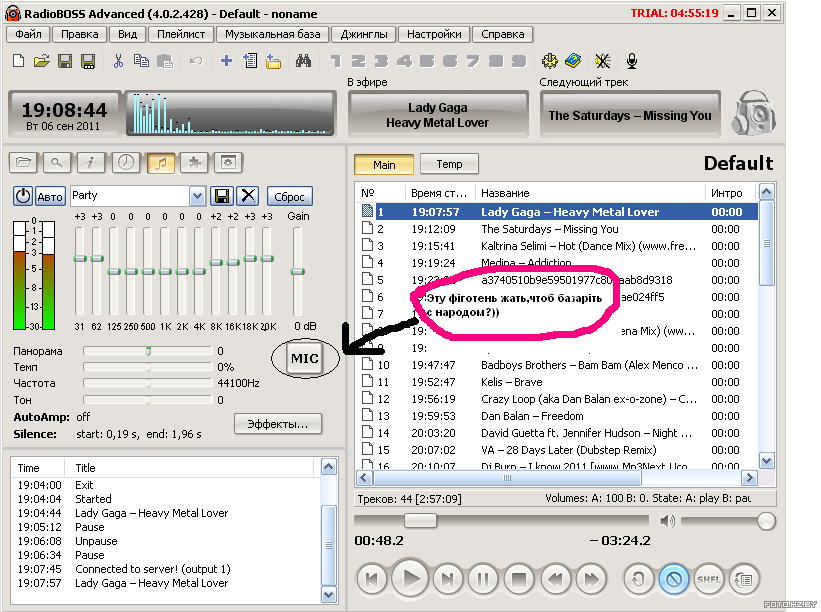Click the Party preset name field
821x612 pixels.
[130, 196]
